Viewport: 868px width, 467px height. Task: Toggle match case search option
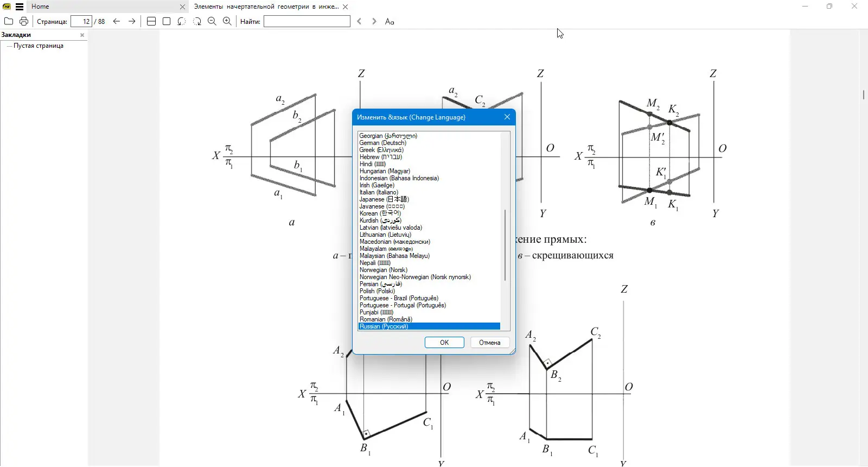390,21
